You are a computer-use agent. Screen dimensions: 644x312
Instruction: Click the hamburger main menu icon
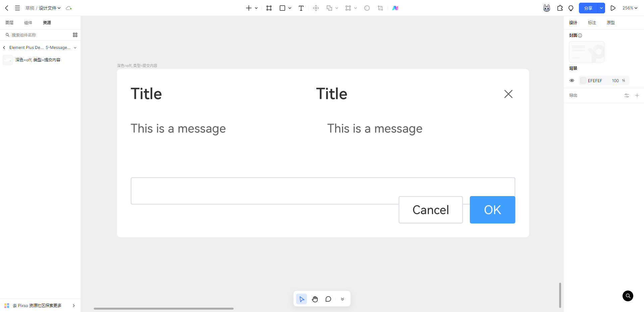pos(17,8)
